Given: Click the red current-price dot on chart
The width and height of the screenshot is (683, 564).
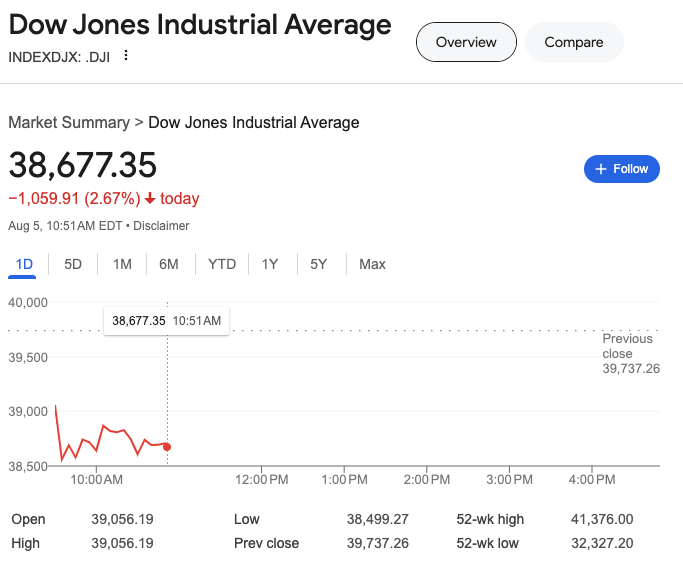Looking at the screenshot, I should 167,447.
